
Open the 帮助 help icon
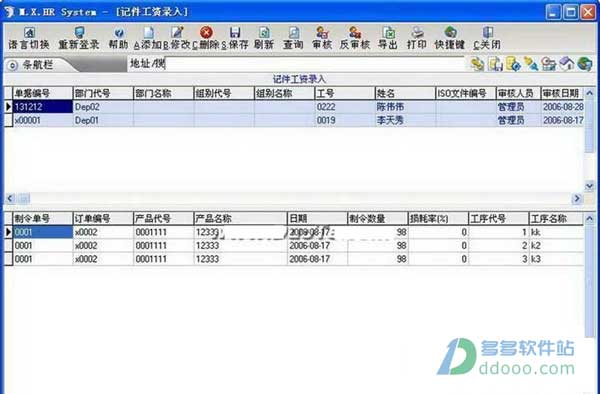tap(119, 33)
